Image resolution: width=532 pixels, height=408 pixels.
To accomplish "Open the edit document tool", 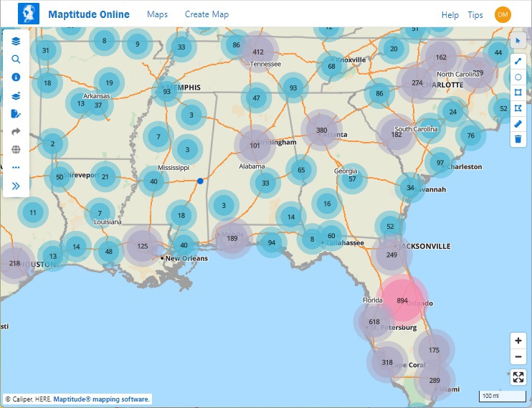I will [16, 113].
